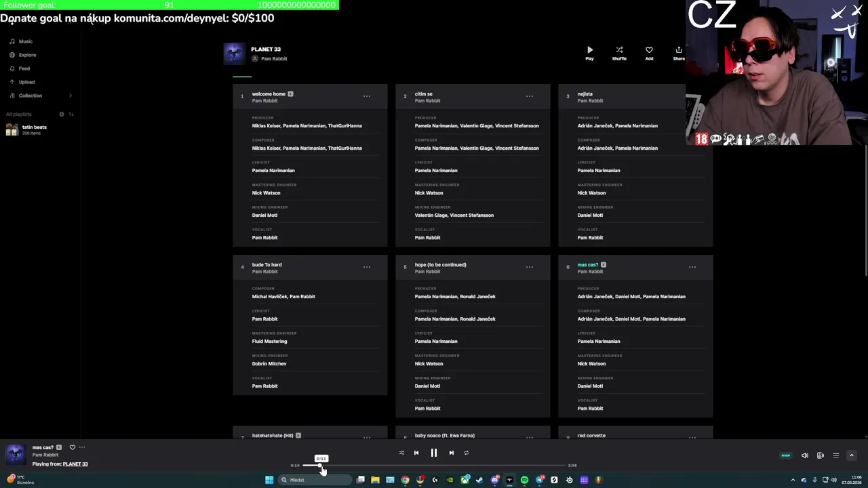This screenshot has width=868, height=488.
Task: Shuffle the PLANET 33 album
Action: 619,53
